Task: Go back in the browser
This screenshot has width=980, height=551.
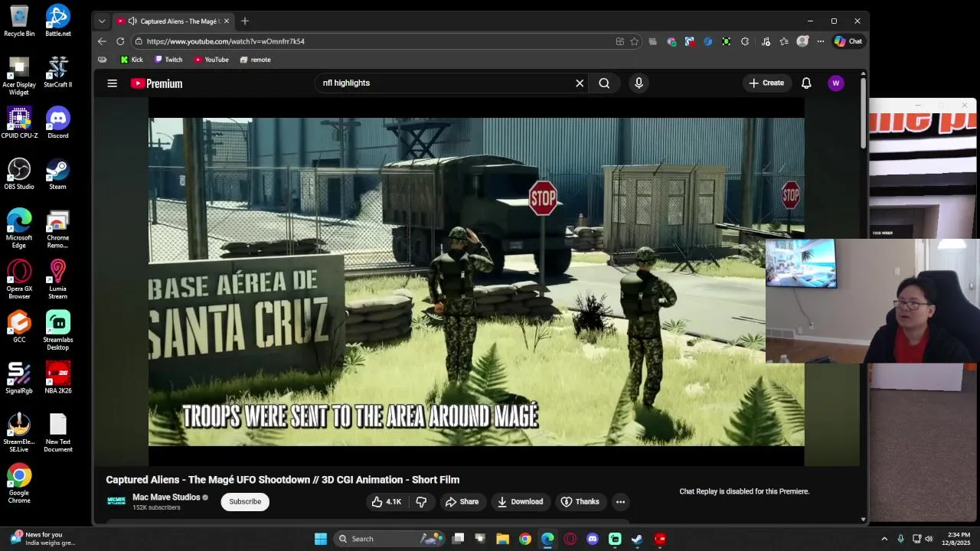Action: (x=102, y=41)
